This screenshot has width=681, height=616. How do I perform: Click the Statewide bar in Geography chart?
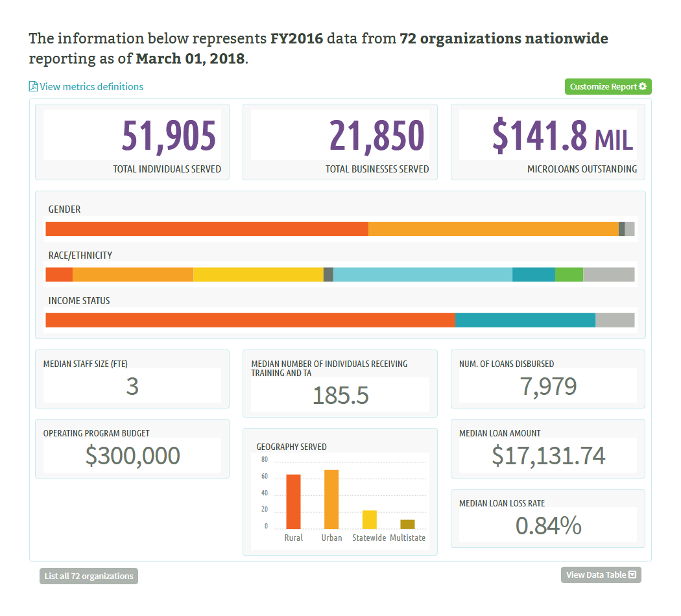point(369,520)
